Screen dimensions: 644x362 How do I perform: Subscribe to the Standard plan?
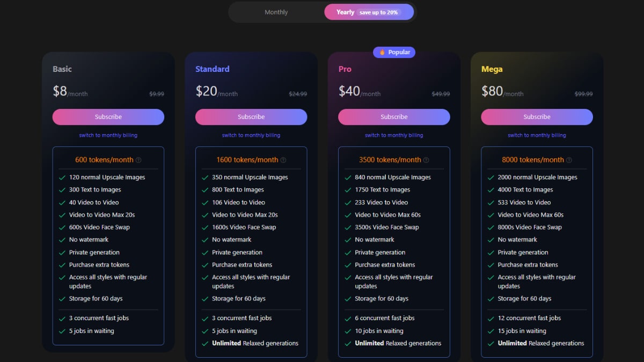(251, 117)
